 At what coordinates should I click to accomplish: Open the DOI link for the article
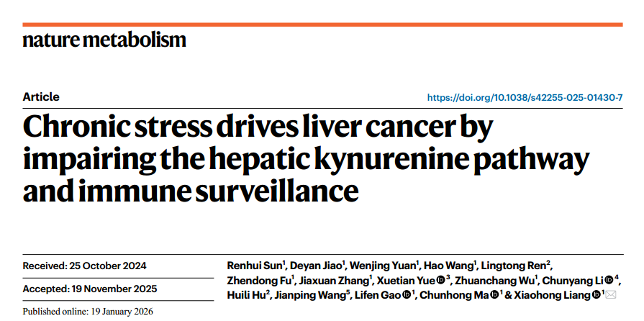[525, 97]
